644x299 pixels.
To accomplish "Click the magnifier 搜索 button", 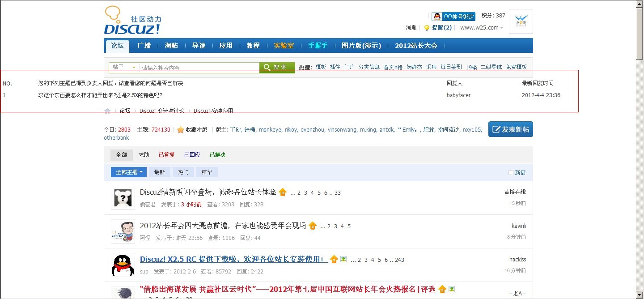I will (x=277, y=67).
